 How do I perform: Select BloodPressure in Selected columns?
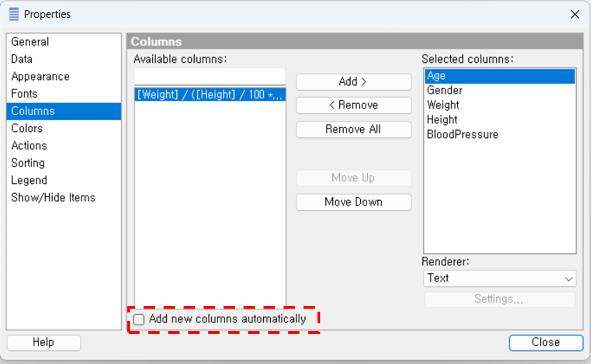[x=500, y=135]
